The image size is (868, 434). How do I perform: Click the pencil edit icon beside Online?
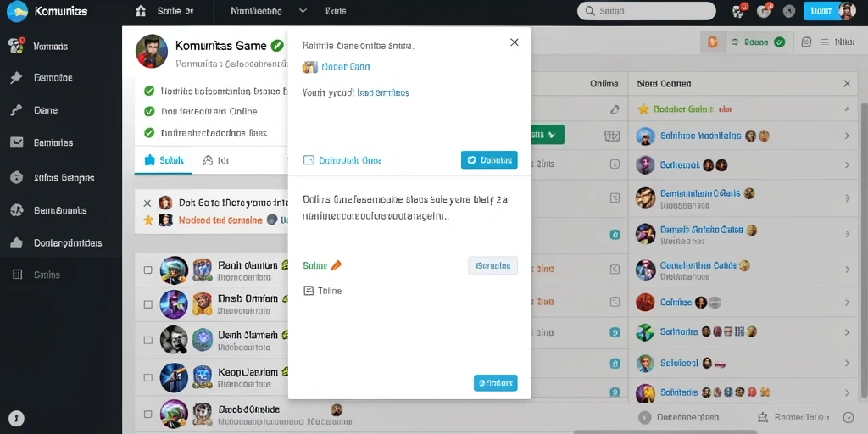point(614,109)
